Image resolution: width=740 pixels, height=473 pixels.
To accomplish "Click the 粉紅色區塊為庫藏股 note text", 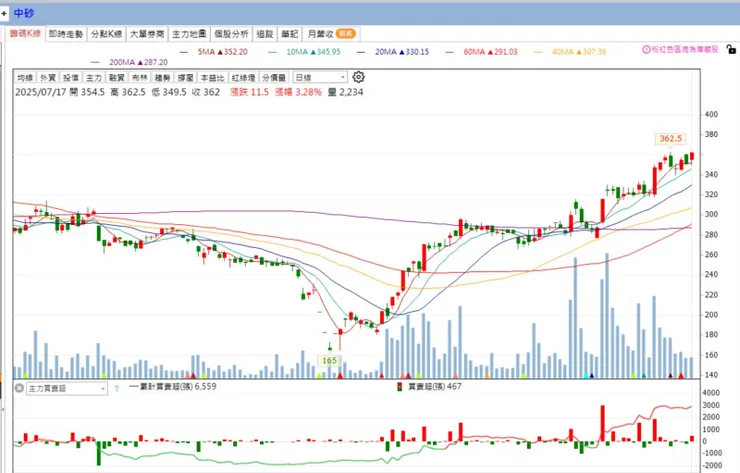I will [685, 50].
